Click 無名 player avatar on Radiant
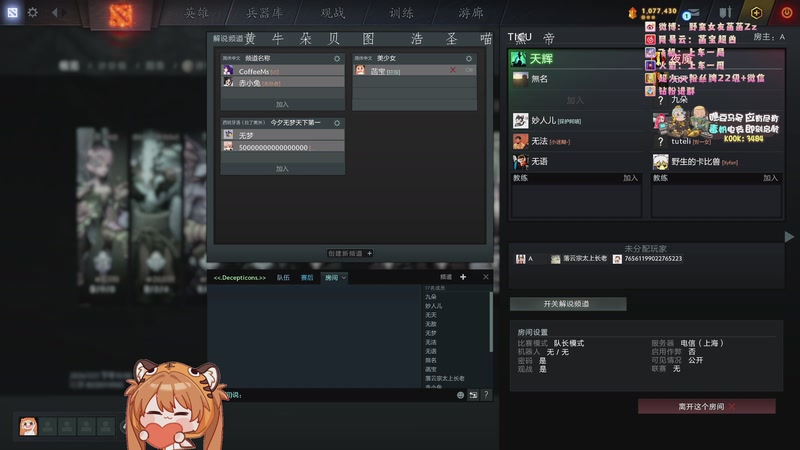The height and width of the screenshot is (450, 800). 520,79
